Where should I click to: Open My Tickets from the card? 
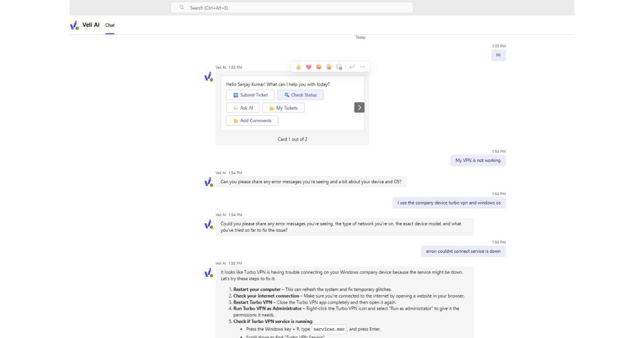tap(283, 108)
